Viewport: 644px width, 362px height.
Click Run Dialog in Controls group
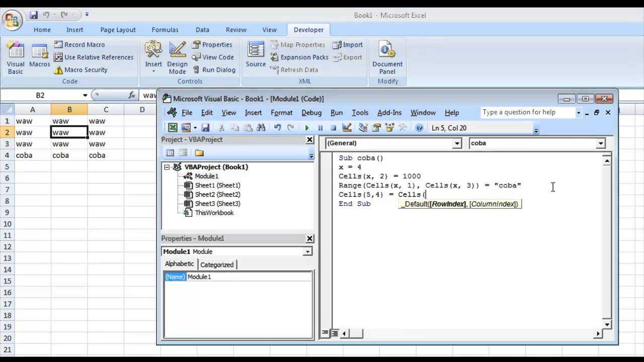point(213,70)
